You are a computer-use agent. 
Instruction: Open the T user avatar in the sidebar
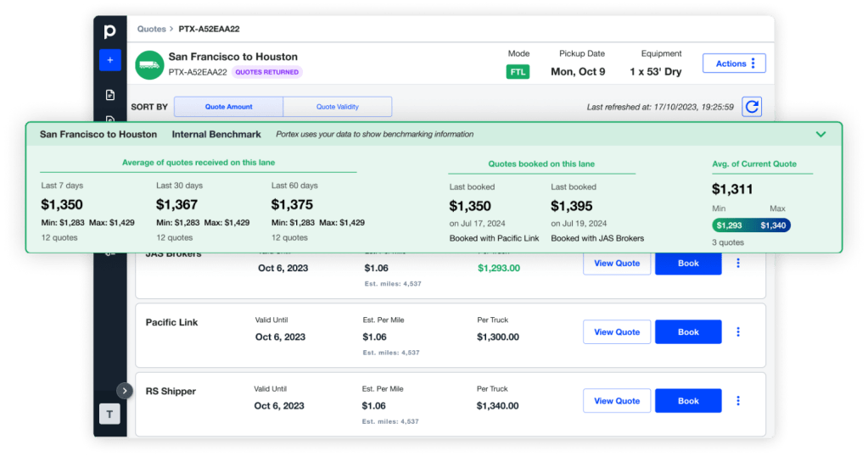(x=109, y=414)
